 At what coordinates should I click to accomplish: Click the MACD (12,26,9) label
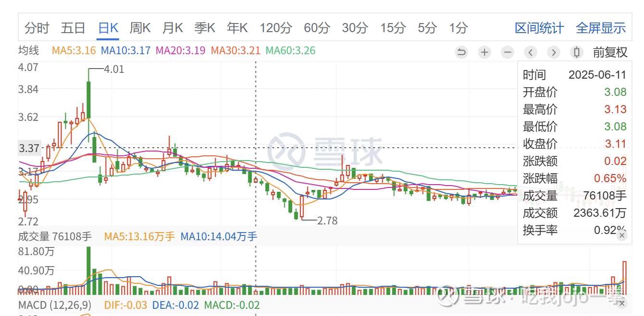[x=54, y=305]
